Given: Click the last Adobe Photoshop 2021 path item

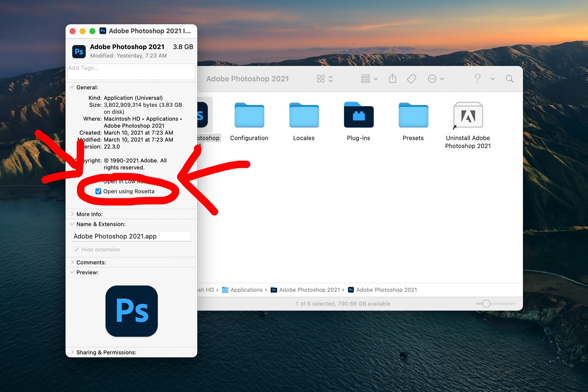Looking at the screenshot, I should point(382,290).
